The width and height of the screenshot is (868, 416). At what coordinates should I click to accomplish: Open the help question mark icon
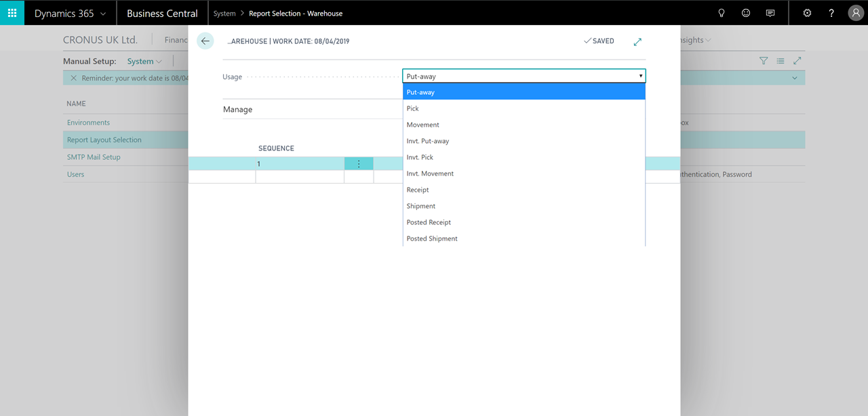(x=831, y=13)
